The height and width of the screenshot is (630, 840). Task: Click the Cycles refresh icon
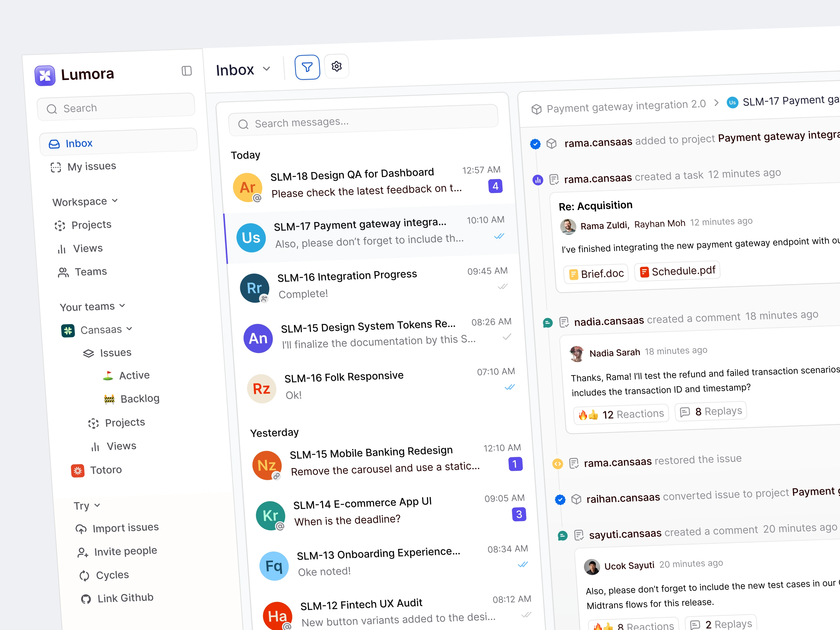(84, 576)
